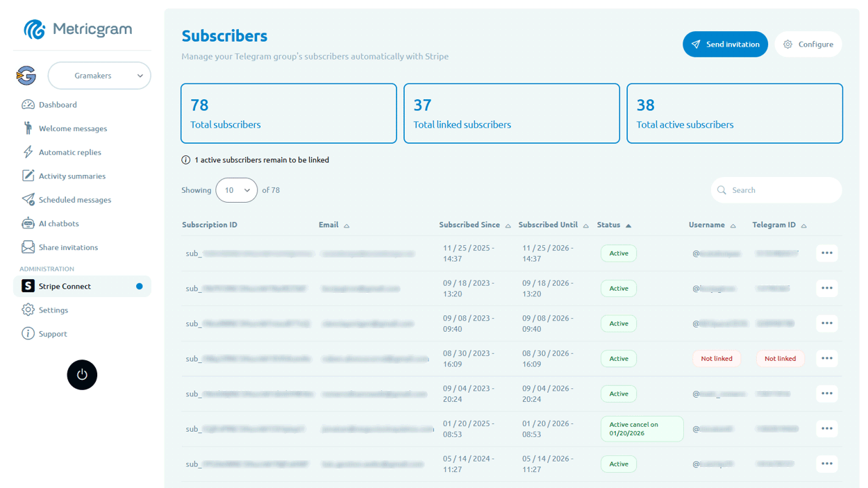Click the Support info icon
This screenshot has width=868, height=488.
(x=28, y=334)
